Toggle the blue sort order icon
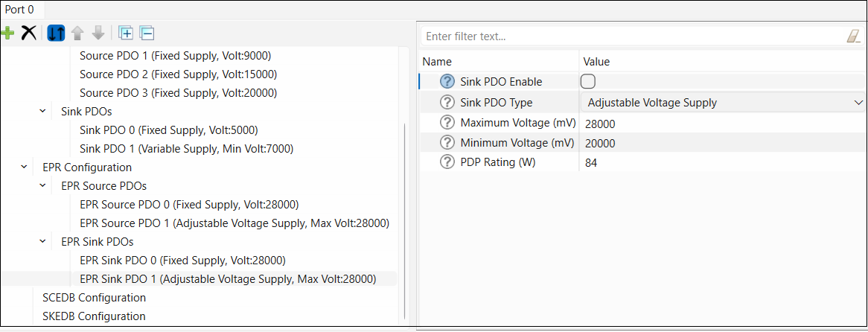This screenshot has height=332, width=868. click(56, 33)
